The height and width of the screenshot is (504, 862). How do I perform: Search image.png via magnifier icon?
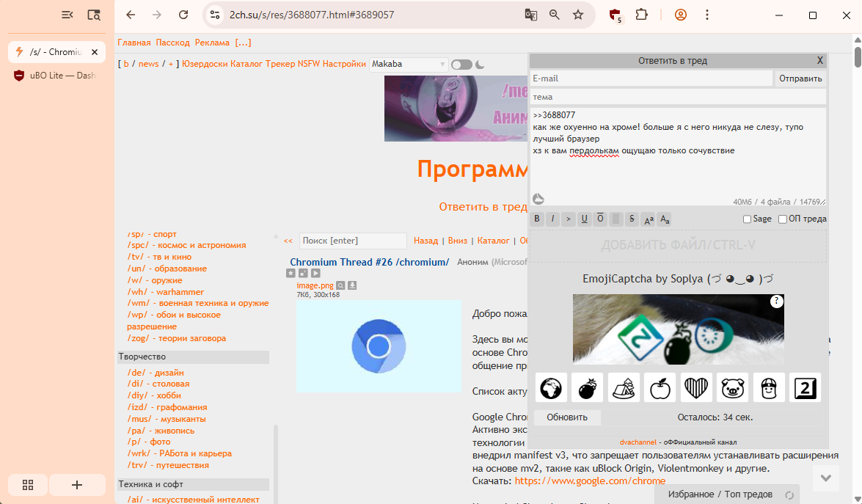(341, 285)
